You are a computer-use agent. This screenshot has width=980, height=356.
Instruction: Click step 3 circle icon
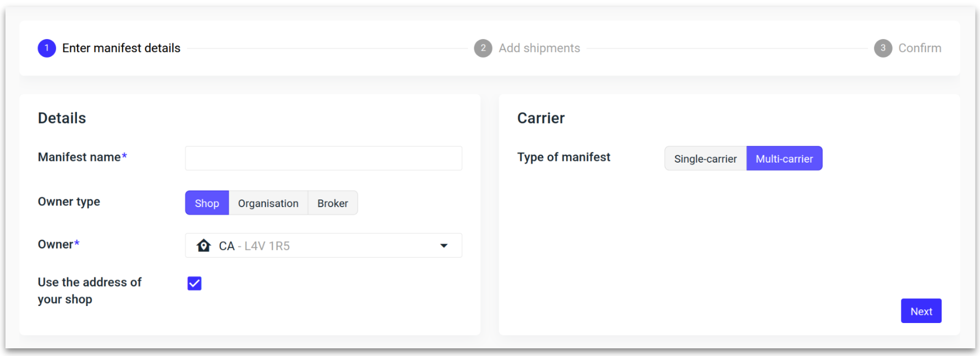pyautogui.click(x=883, y=48)
